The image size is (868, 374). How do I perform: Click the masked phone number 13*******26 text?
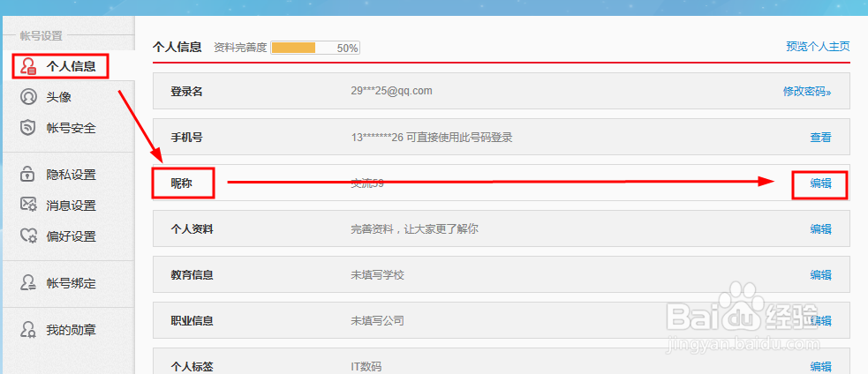click(377, 138)
